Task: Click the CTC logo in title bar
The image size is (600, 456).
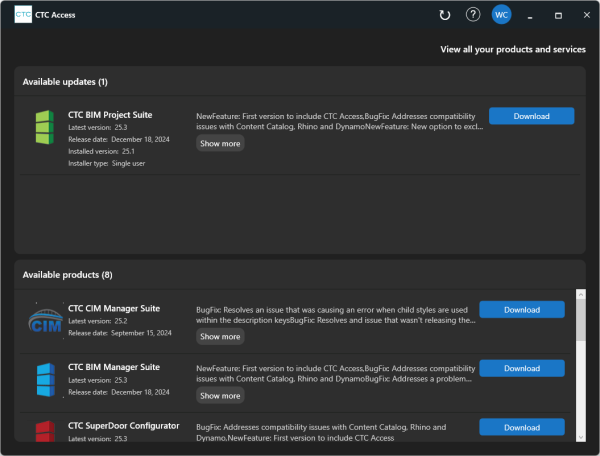Action: pyautogui.click(x=22, y=15)
